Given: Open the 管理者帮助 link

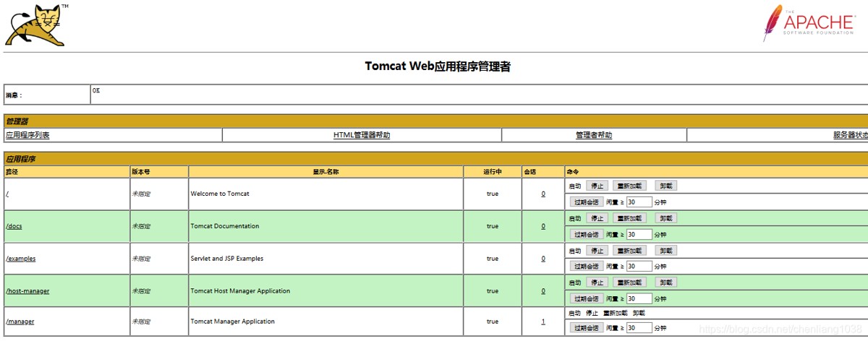Looking at the screenshot, I should (594, 135).
